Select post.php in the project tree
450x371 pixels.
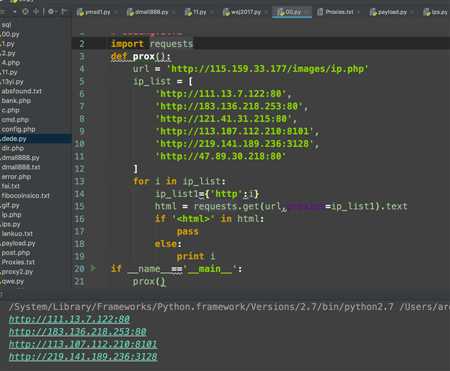click(16, 253)
